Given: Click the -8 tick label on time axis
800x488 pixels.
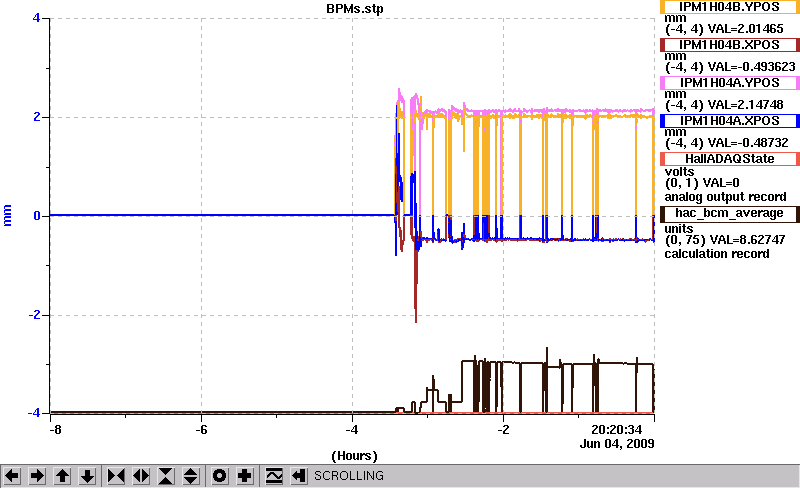Looking at the screenshot, I should 55,430.
